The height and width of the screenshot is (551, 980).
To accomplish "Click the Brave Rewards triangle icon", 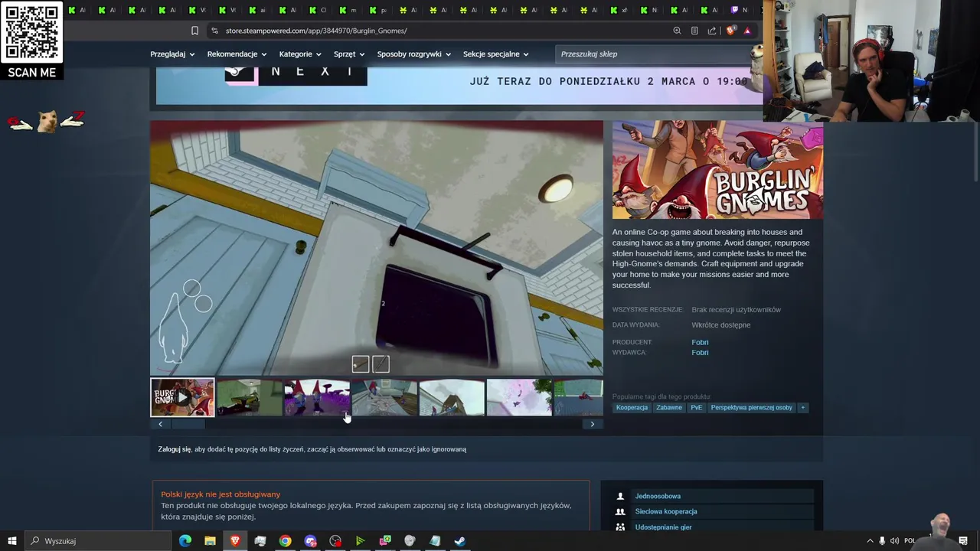I will tap(747, 31).
